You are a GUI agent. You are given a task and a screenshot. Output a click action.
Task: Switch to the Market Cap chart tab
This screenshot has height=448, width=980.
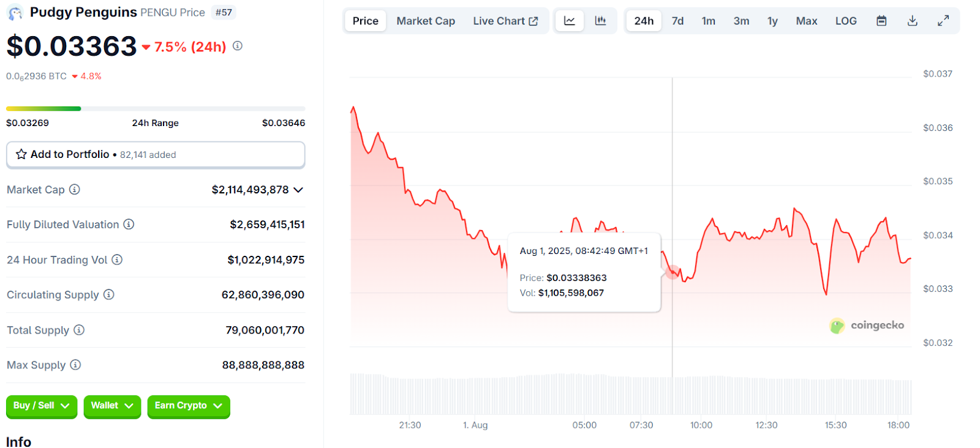[426, 21]
